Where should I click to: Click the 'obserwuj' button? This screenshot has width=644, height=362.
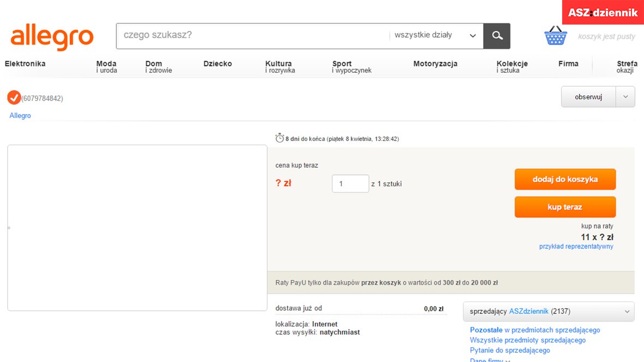(x=588, y=97)
